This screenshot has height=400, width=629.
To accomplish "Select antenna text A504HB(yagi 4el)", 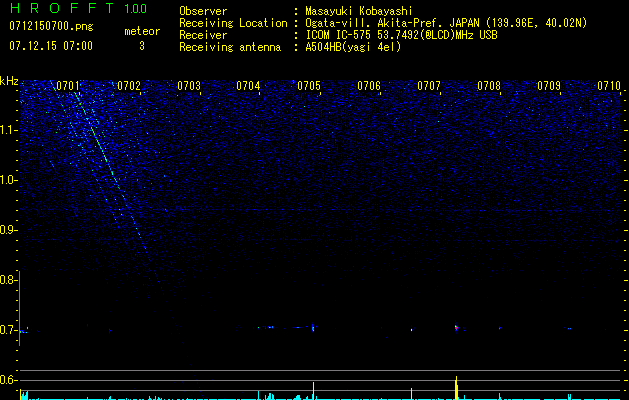I will 353,47.
